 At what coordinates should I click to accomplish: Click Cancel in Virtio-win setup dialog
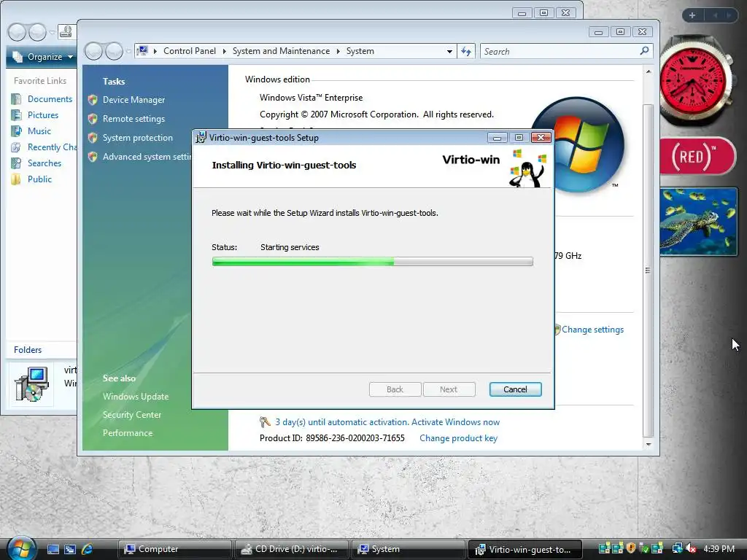tap(515, 389)
